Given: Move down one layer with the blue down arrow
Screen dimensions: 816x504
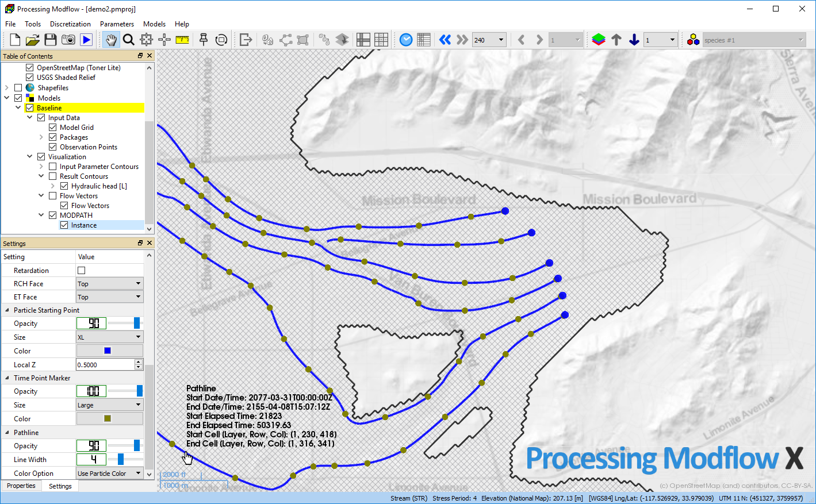Looking at the screenshot, I should (x=634, y=40).
